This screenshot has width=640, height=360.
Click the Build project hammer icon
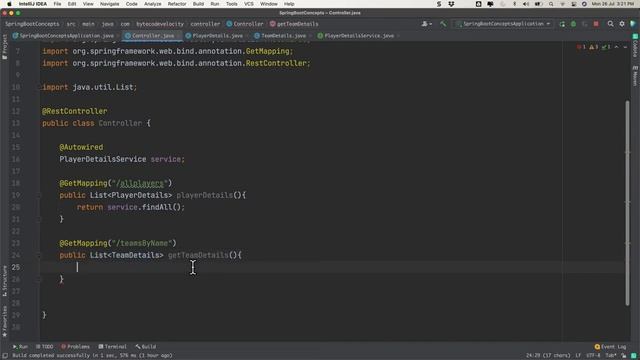click(443, 24)
